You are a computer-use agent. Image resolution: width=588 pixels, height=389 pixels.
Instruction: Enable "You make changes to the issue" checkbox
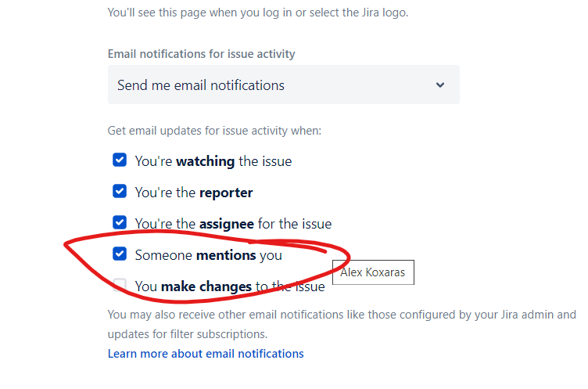coord(120,285)
